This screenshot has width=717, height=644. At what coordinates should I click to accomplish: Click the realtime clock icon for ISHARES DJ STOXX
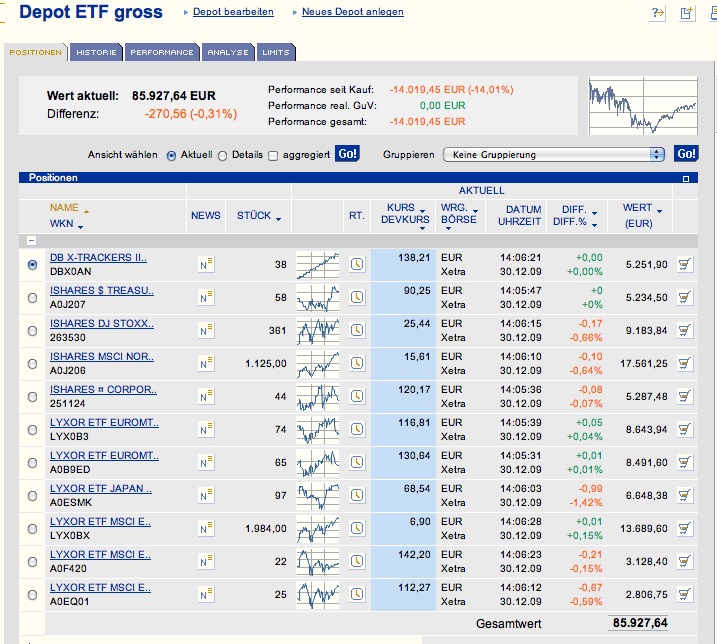[357, 331]
